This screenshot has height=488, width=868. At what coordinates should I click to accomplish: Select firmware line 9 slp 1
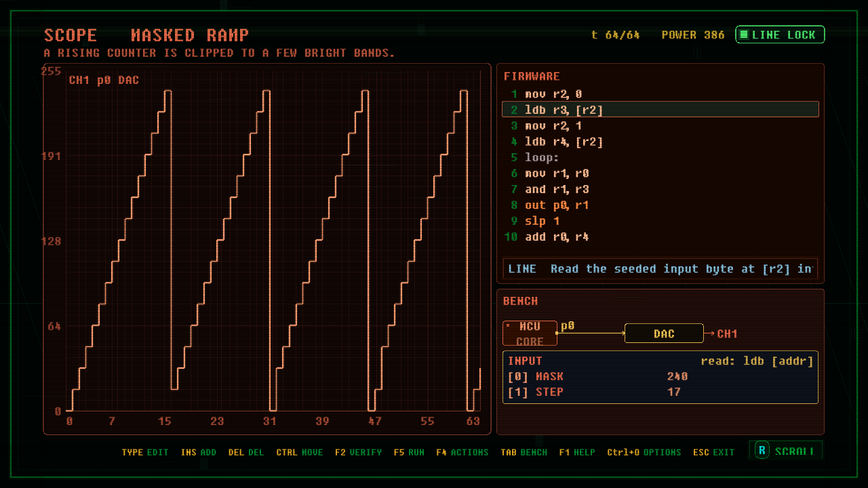pos(660,221)
